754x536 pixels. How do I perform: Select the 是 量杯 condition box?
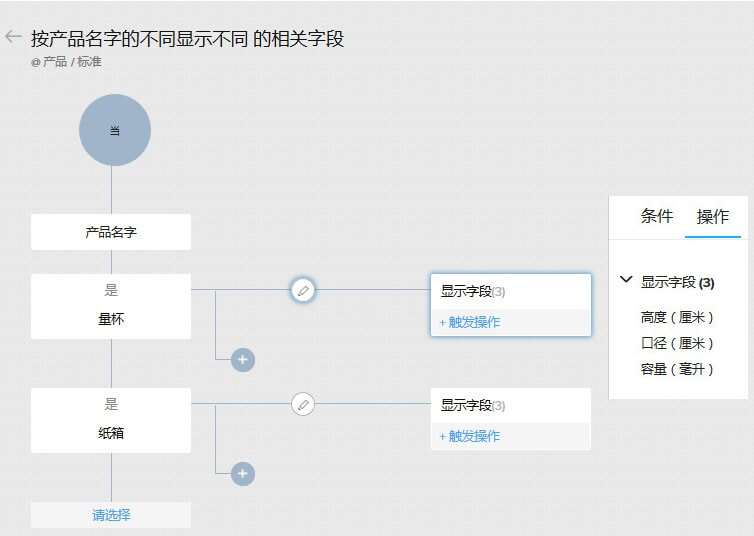coord(111,306)
